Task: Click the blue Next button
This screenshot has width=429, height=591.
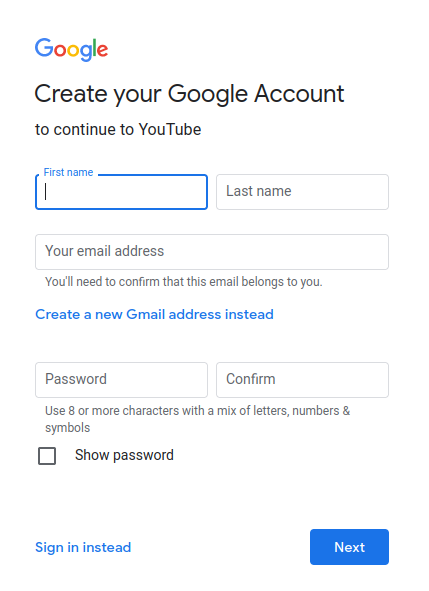Action: 349,547
